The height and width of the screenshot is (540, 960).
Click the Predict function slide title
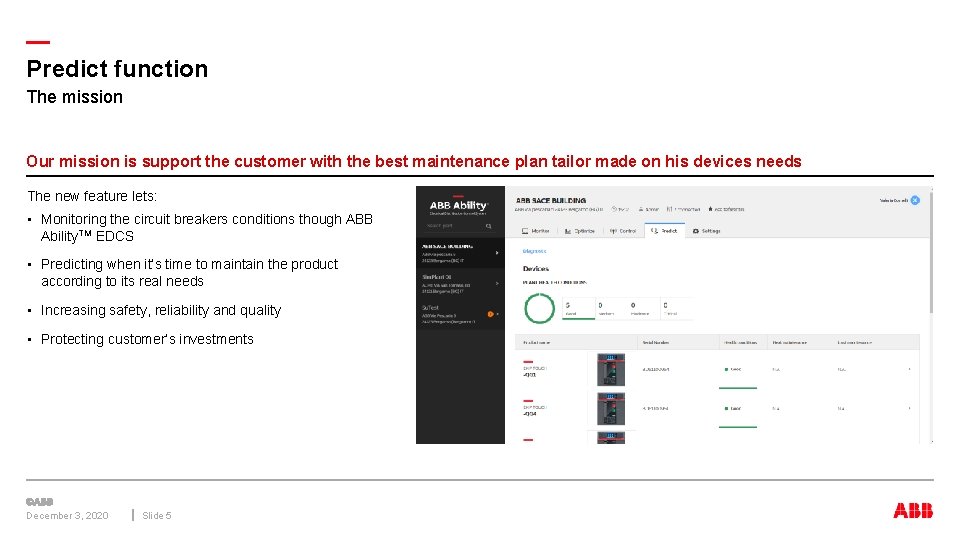[117, 69]
